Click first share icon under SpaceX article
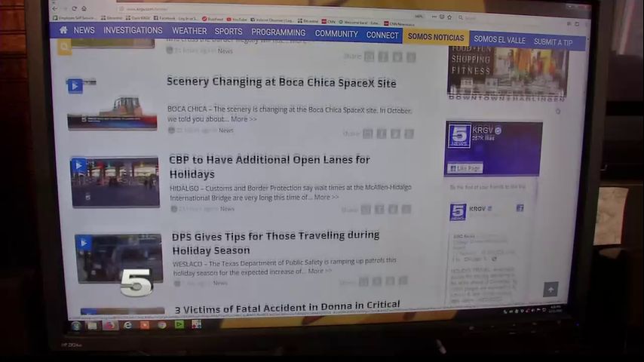Viewport: 644px width, 362px height. click(367, 133)
